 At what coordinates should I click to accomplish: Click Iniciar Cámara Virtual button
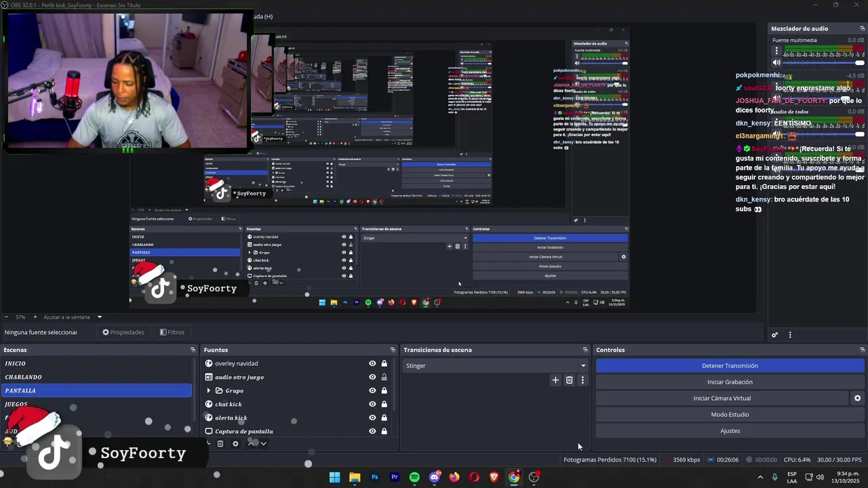pyautogui.click(x=722, y=398)
